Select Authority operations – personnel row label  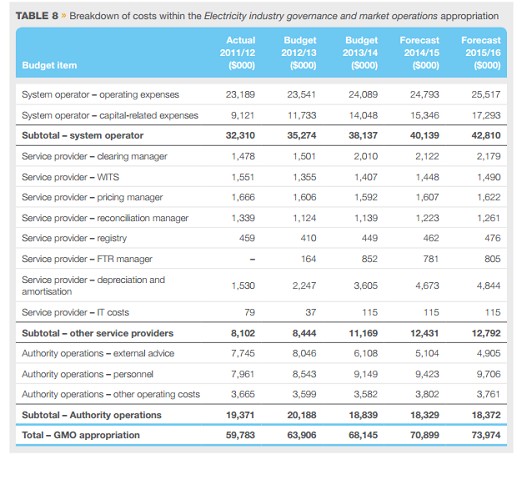(88, 374)
